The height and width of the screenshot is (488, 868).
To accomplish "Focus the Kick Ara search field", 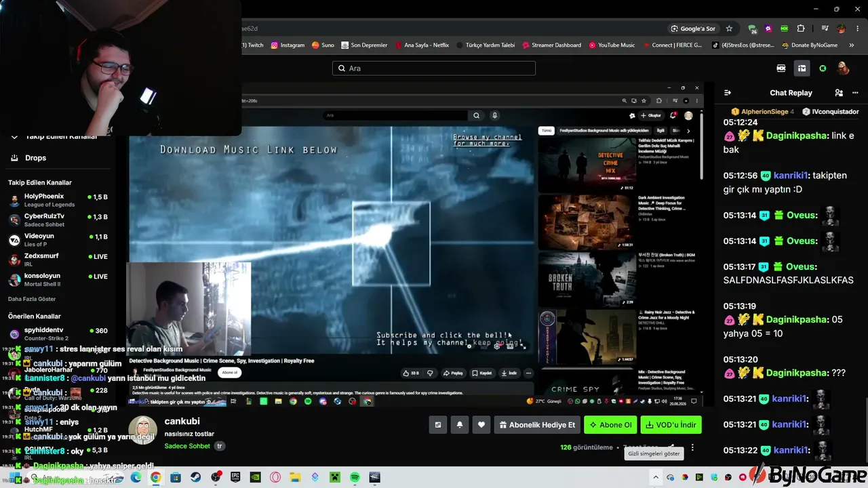I will pos(434,68).
